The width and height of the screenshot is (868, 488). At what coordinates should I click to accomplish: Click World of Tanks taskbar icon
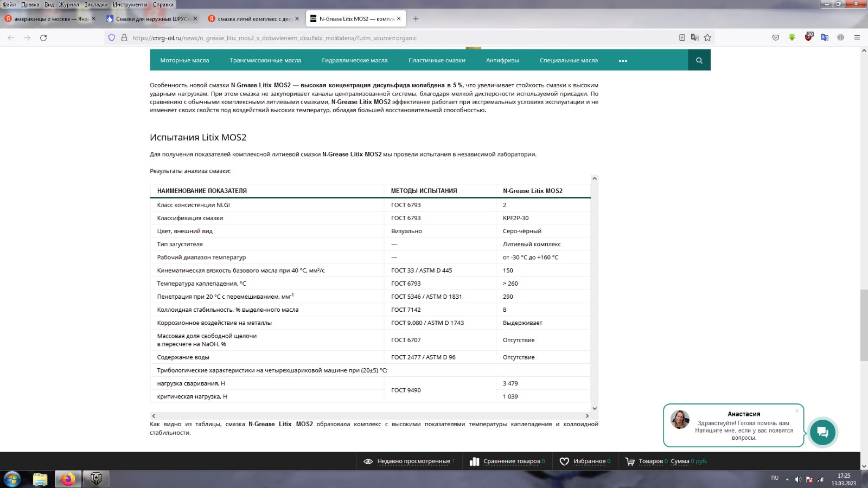pyautogui.click(x=96, y=479)
